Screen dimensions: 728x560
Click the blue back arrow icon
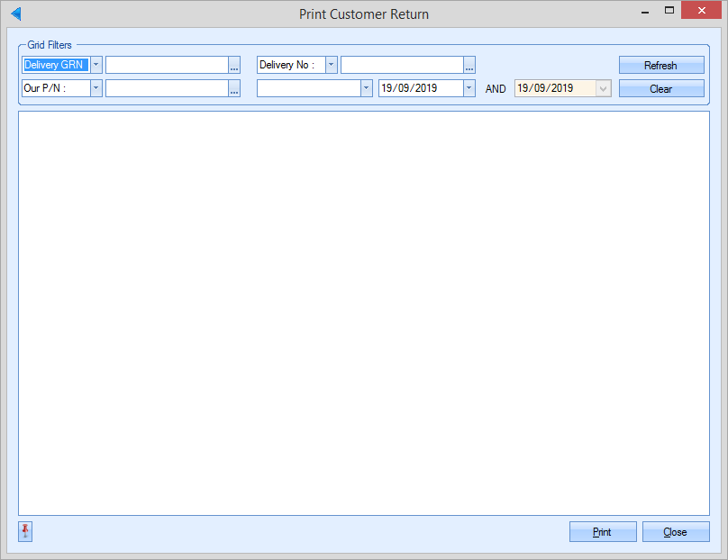point(15,14)
